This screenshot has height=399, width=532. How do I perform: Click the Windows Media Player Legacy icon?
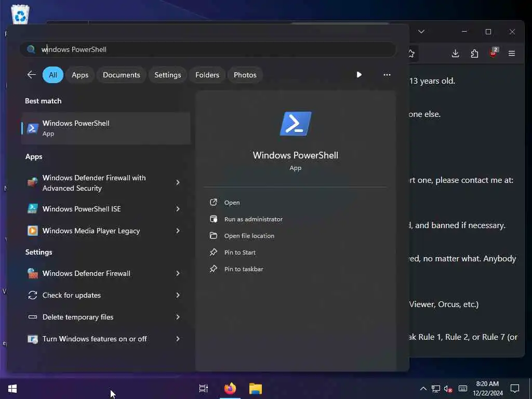tap(33, 231)
